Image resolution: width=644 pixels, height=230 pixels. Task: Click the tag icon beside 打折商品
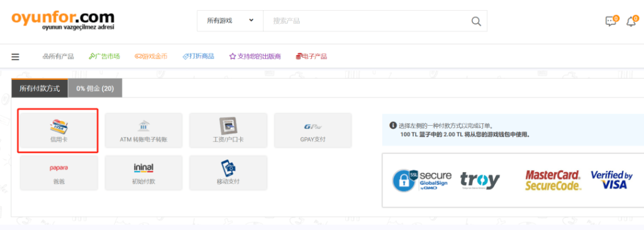click(186, 57)
